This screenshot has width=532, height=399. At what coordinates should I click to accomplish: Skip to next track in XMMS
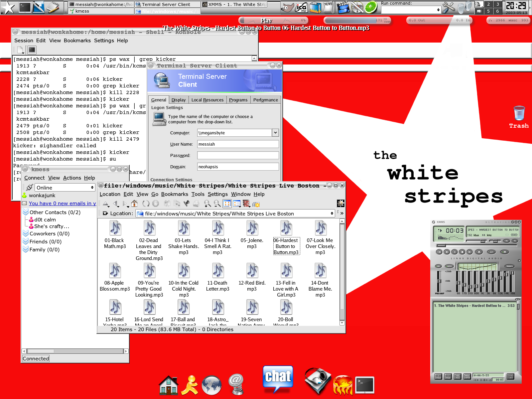click(469, 252)
